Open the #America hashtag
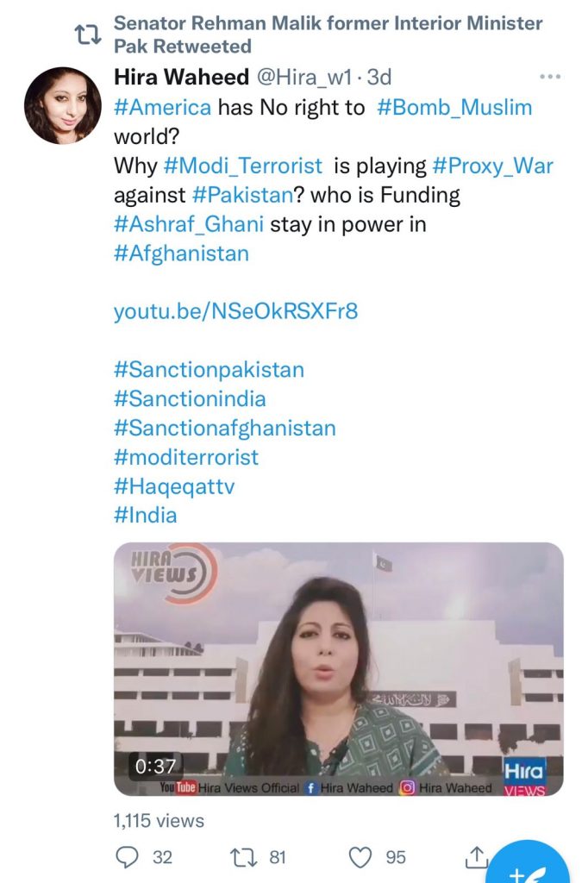 (x=162, y=108)
